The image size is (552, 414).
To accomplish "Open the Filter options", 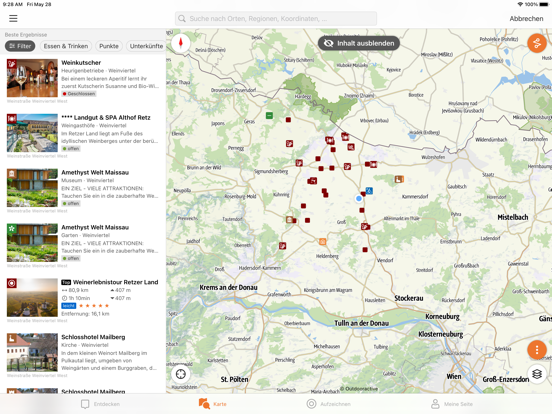I will point(20,46).
